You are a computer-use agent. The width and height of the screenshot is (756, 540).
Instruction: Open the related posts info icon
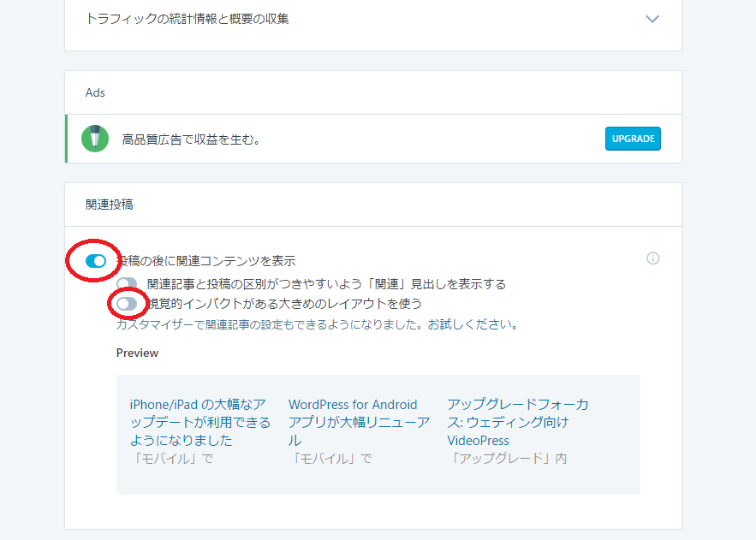pyautogui.click(x=652, y=258)
